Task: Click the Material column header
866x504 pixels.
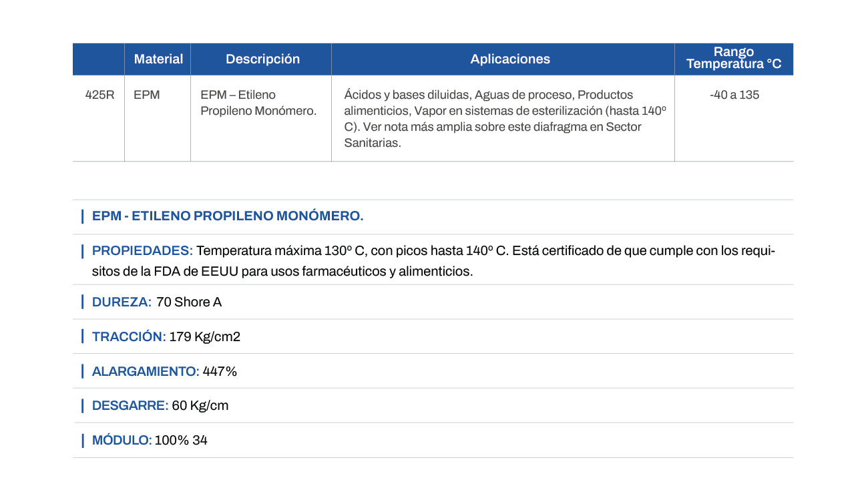Action: coord(158,59)
